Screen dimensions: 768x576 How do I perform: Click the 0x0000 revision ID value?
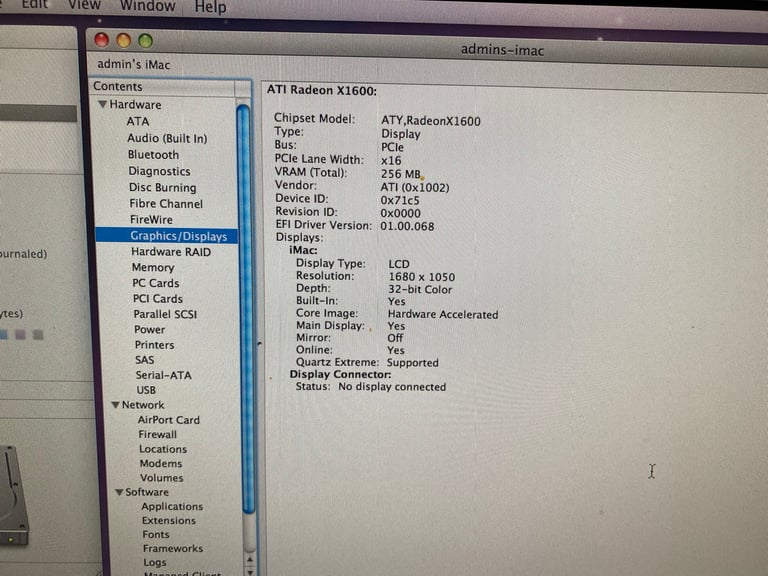pyautogui.click(x=401, y=214)
